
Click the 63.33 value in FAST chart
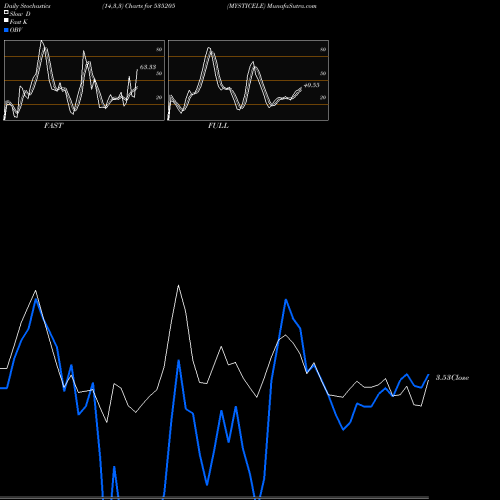tap(148, 67)
